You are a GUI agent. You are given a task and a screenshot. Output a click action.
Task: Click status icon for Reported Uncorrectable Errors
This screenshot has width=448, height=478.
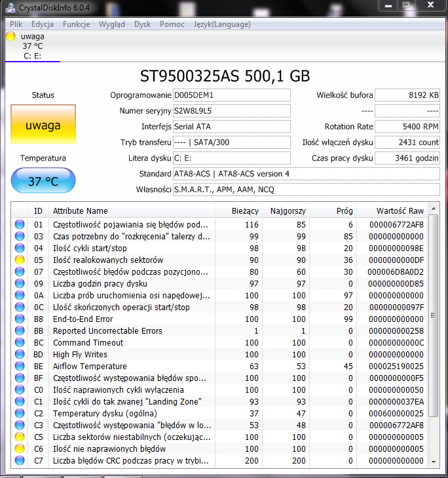point(20,330)
